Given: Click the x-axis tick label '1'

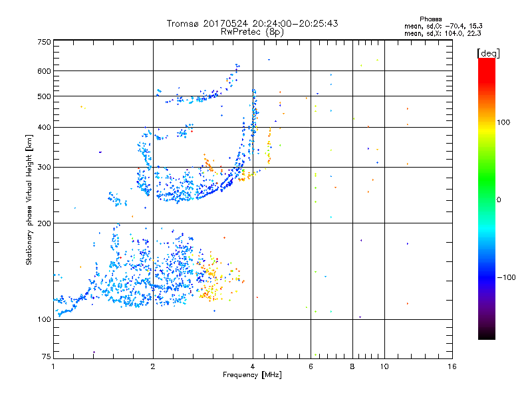Looking at the screenshot, I should (53, 366).
